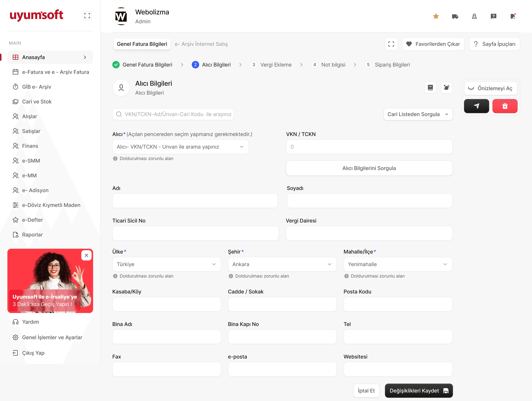Open the delivery truck icon in the header
Viewport: 532px width, 401px height.
pos(455,16)
